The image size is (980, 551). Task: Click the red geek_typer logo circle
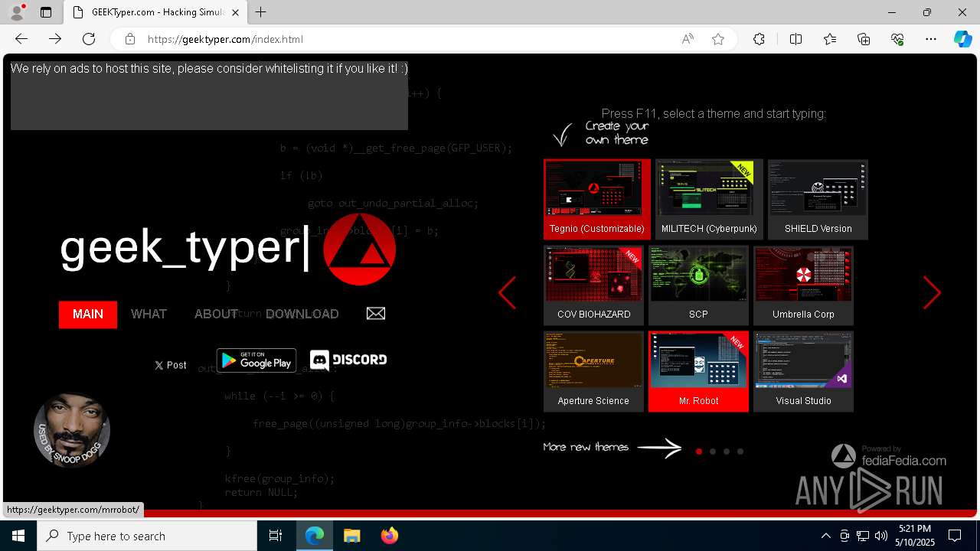(359, 249)
